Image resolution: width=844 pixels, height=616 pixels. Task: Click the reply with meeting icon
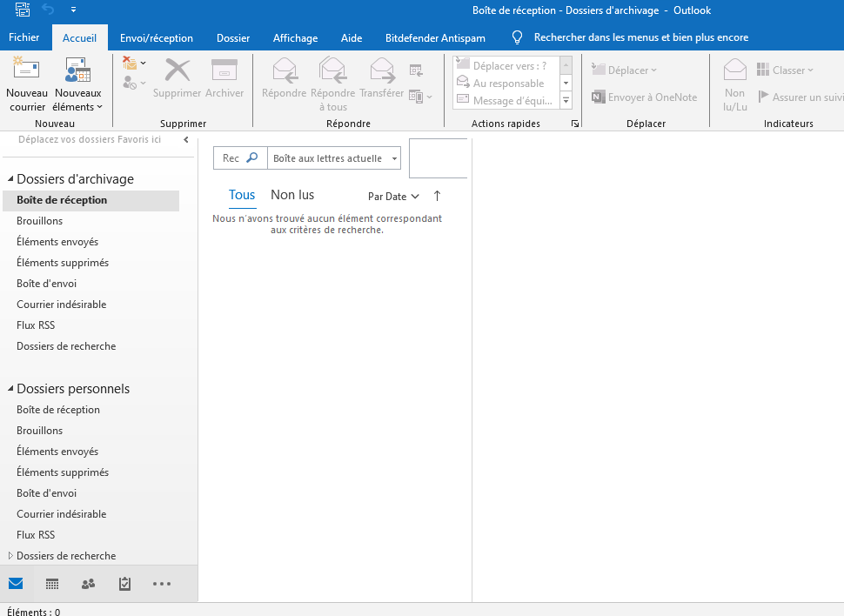pyautogui.click(x=416, y=70)
